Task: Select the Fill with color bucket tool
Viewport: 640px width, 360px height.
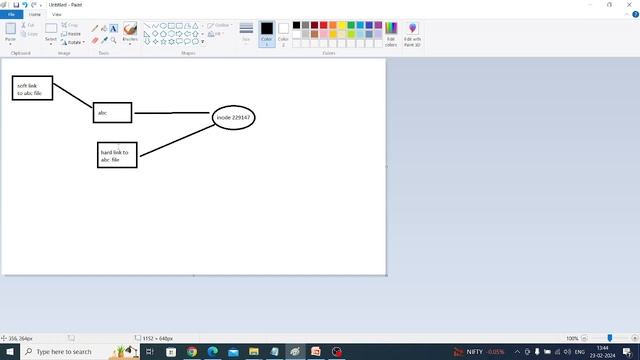Action: tap(104, 28)
